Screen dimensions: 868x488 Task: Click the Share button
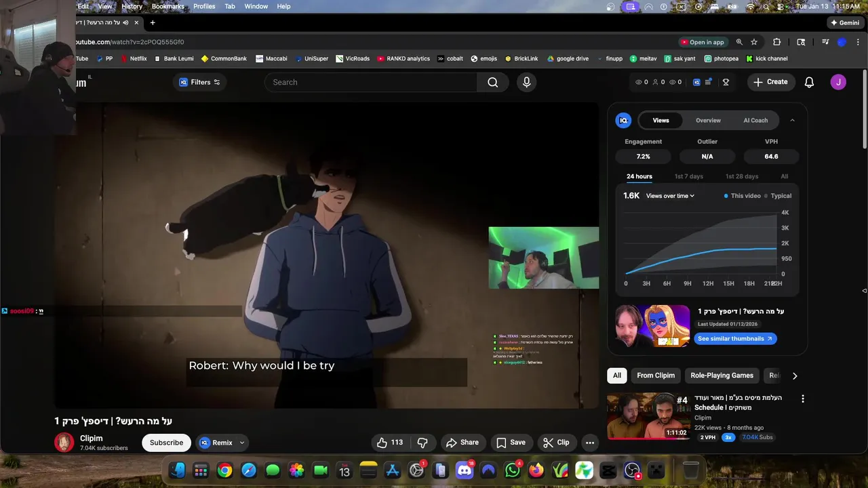462,443
